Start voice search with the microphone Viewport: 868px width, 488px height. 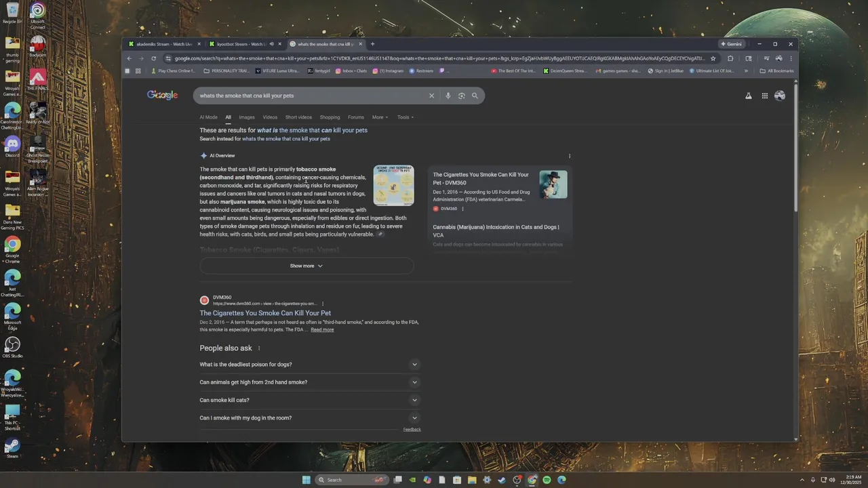[x=448, y=96]
